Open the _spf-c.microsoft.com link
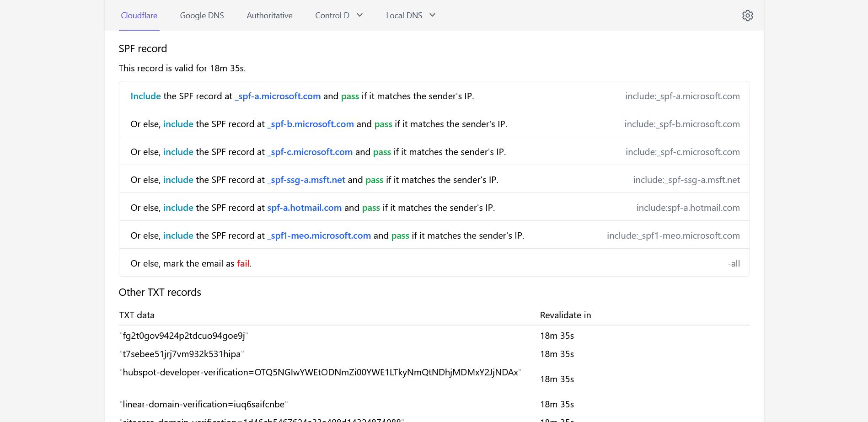The height and width of the screenshot is (422, 868). [310, 152]
